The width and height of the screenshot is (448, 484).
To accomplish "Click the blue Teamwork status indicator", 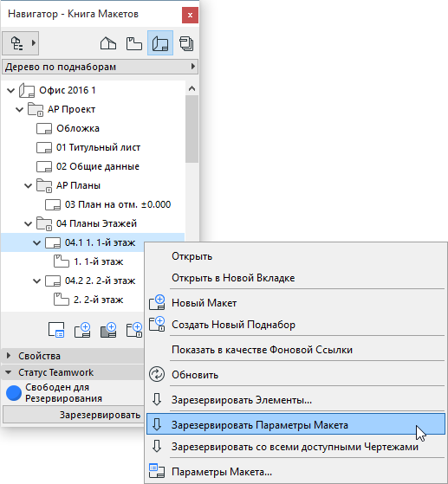I will [14, 393].
